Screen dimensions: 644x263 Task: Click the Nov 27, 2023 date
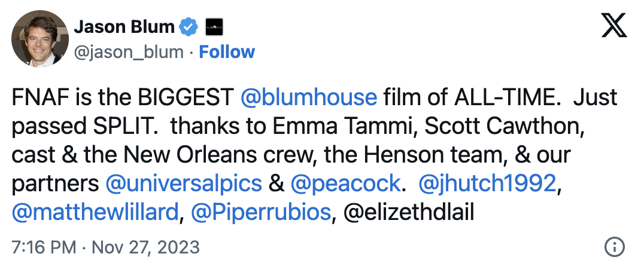click(x=147, y=247)
